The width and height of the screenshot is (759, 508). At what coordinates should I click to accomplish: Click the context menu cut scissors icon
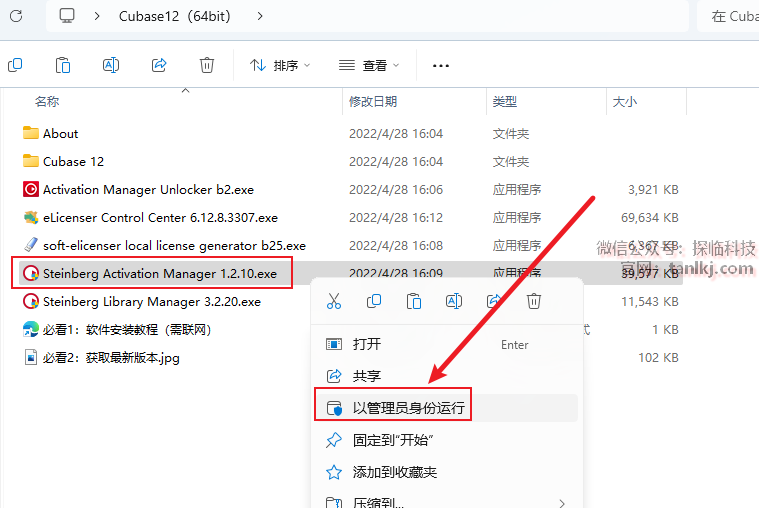(x=334, y=301)
